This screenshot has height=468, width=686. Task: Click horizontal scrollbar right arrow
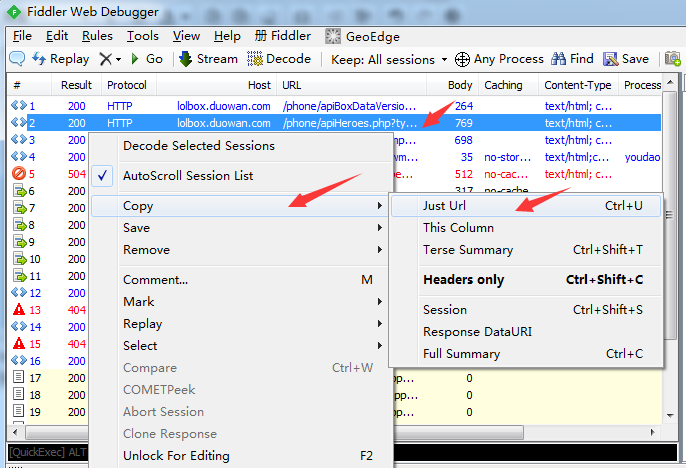(652, 433)
